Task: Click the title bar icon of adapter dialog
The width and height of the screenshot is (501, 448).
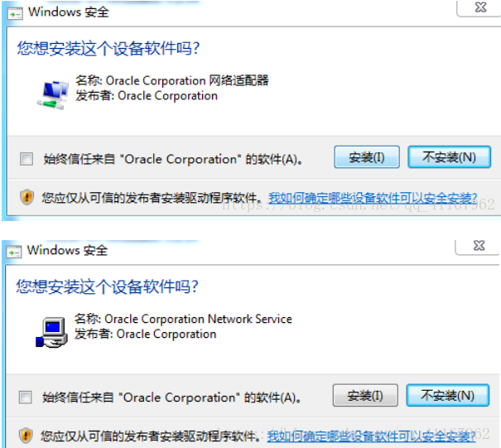Action: [x=15, y=14]
